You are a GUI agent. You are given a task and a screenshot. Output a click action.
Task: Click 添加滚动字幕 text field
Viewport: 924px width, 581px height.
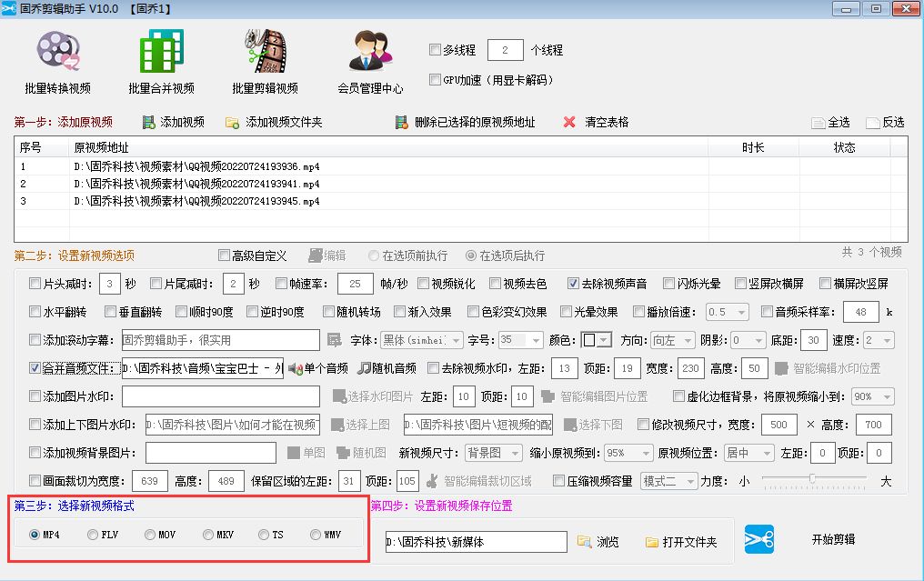(x=220, y=340)
